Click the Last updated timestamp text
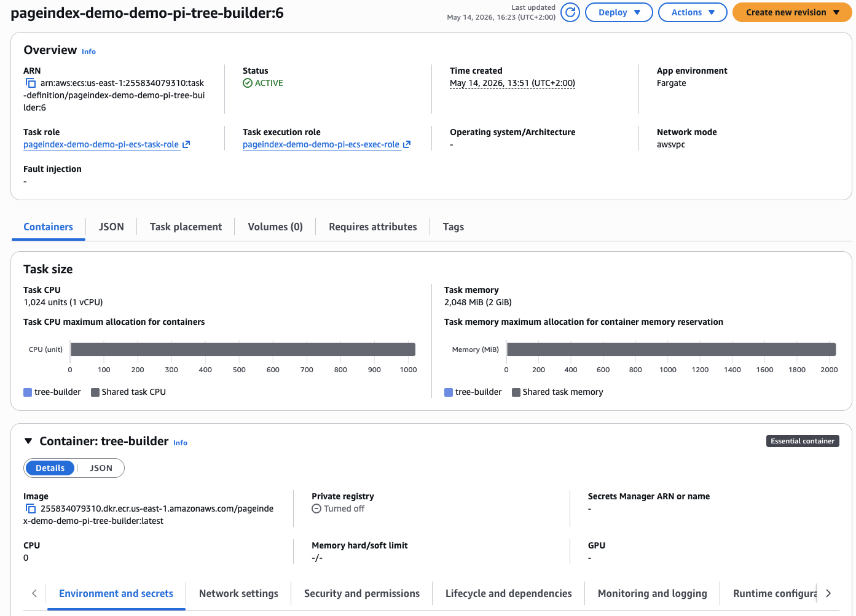 coord(501,17)
